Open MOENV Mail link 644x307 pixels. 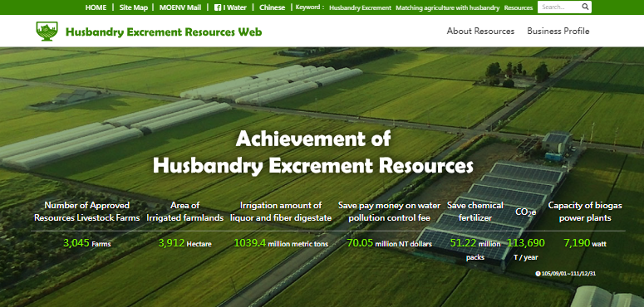(x=180, y=7)
